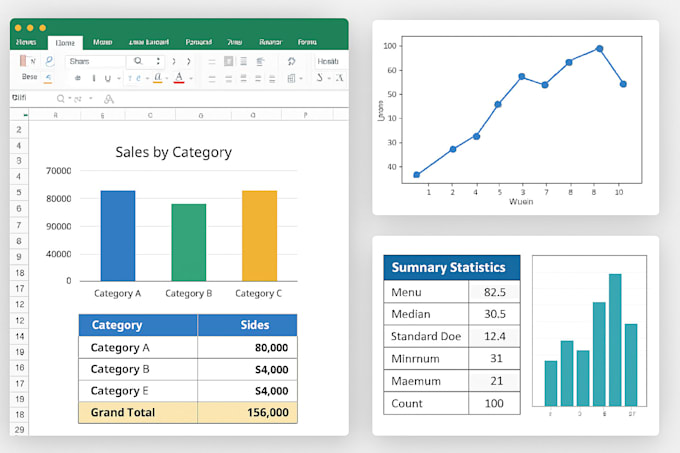
Task: Open the rightmost ribbon tab
Action: 307,43
